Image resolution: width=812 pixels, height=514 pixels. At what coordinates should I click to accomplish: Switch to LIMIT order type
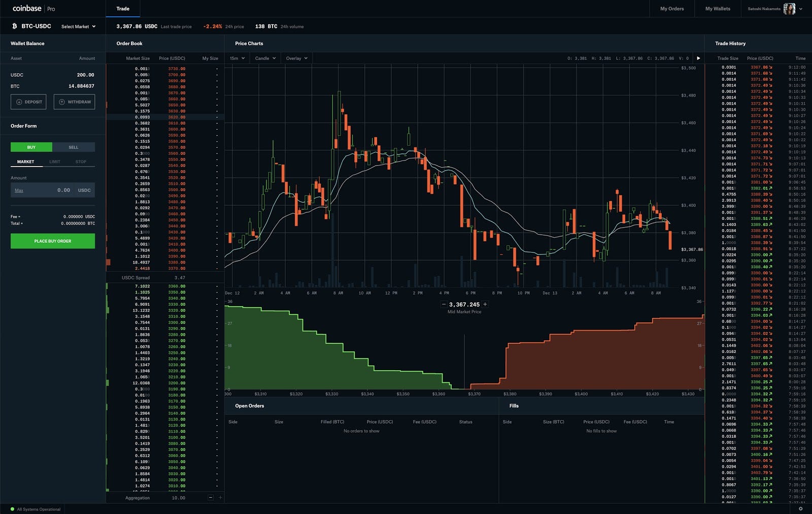(x=55, y=162)
